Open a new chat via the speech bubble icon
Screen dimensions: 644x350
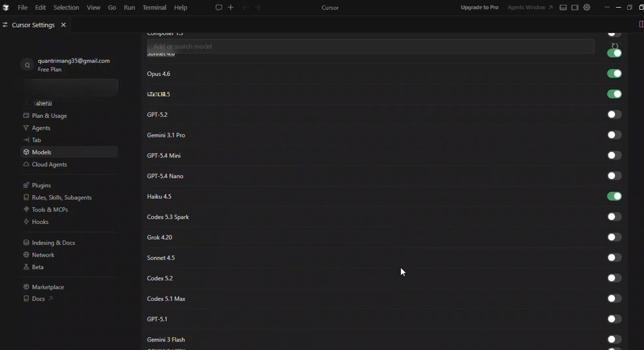tap(218, 7)
